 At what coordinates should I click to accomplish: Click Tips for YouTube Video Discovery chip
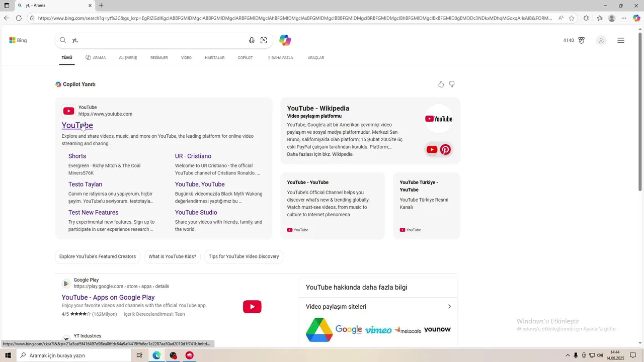[244, 256]
